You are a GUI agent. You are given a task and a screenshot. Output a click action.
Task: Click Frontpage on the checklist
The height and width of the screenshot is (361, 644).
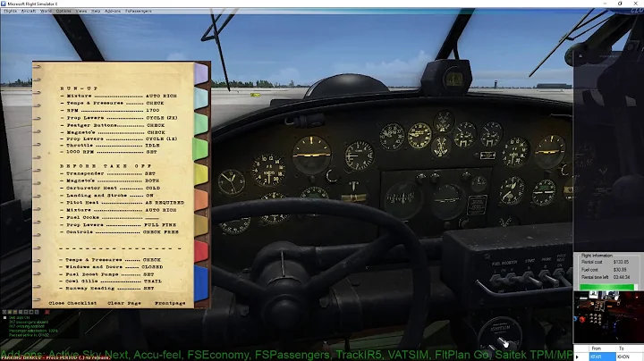coord(170,303)
